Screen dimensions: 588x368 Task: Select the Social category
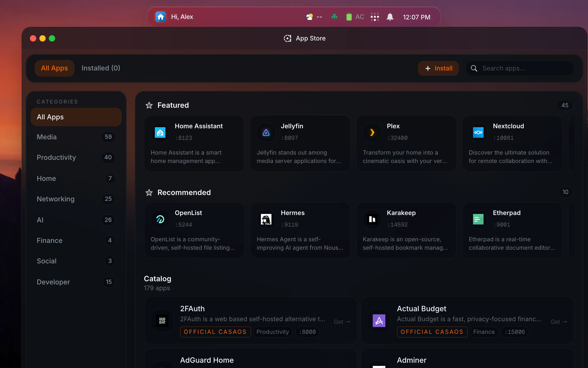(76, 261)
